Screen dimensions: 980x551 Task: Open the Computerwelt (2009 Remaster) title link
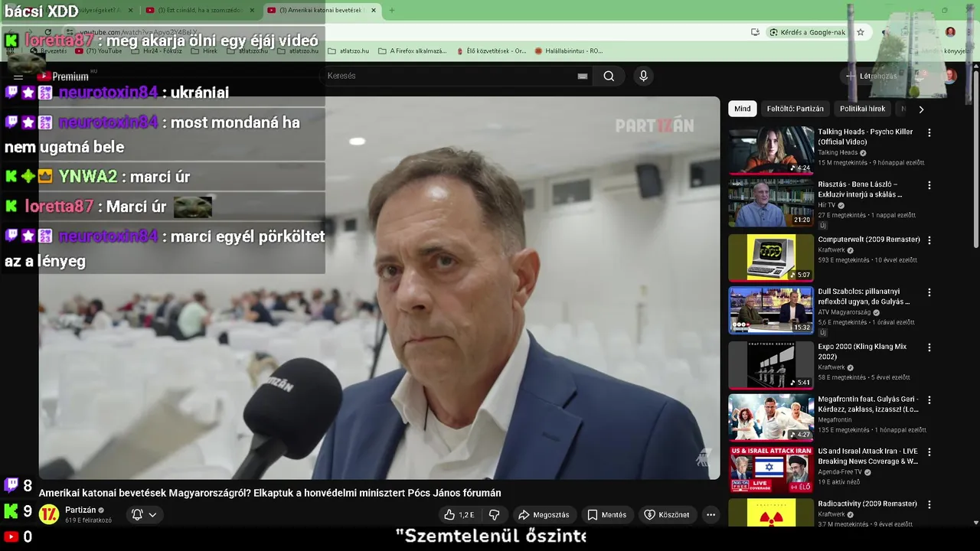tap(869, 240)
